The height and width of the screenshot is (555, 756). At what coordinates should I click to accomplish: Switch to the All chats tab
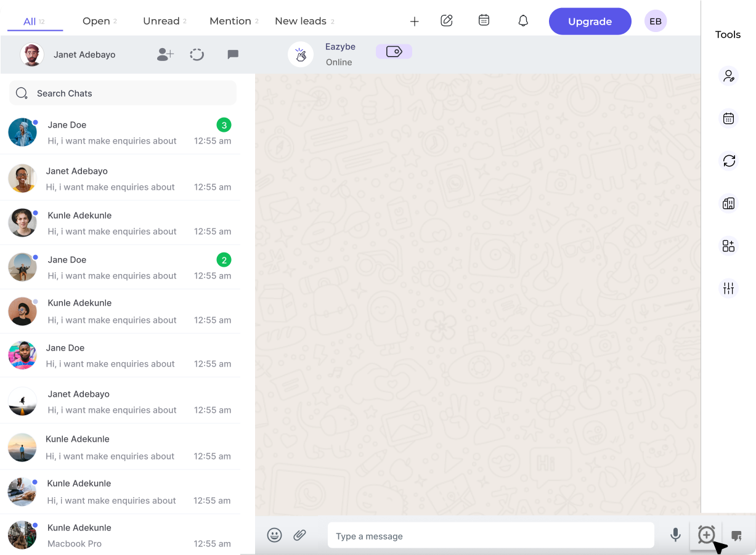click(x=34, y=22)
